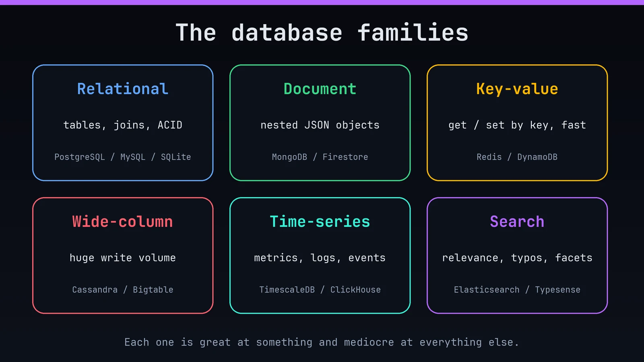Click "get / set by key, fast" text
The image size is (644, 362).
(517, 125)
